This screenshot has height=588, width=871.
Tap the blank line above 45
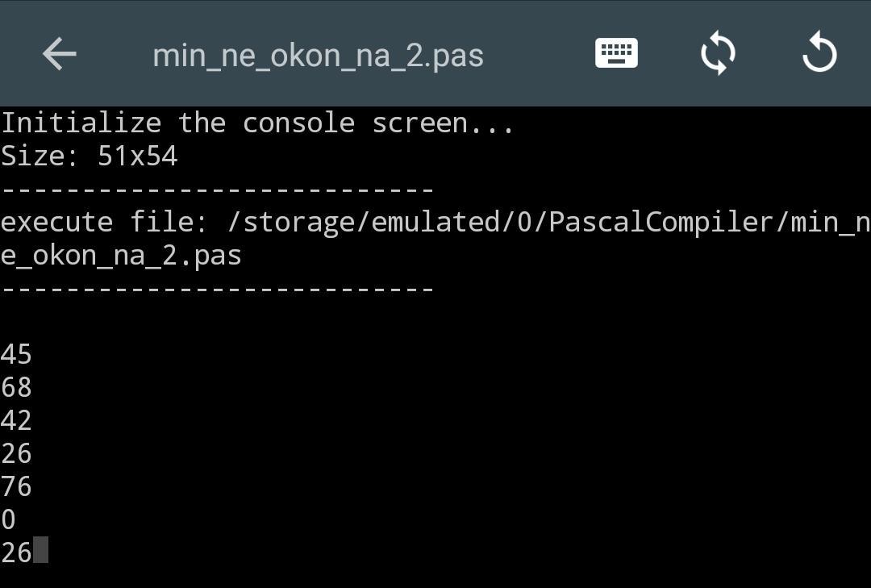218,322
